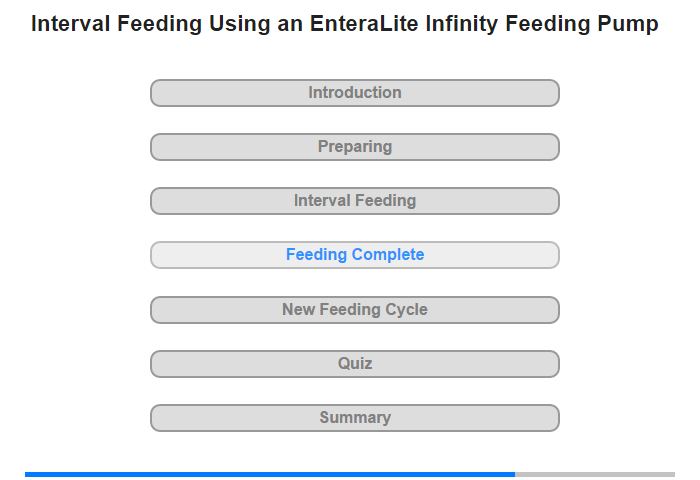The image size is (700, 480).
Task: Click the blue filled part of progress bar
Action: (270, 474)
